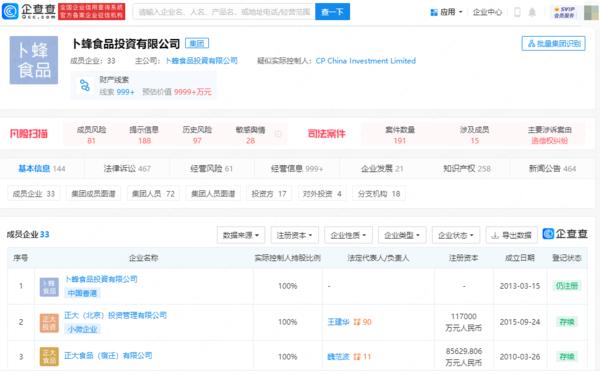The image size is (600, 371).
Task: Click the associated companies icon 11 in row 3
Action: pyautogui.click(x=362, y=357)
